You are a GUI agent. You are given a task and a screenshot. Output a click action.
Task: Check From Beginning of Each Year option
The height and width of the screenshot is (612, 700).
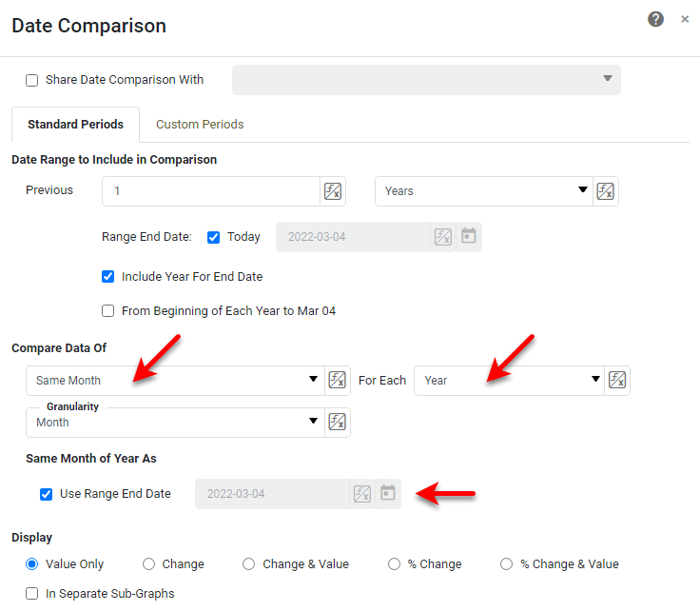click(108, 311)
